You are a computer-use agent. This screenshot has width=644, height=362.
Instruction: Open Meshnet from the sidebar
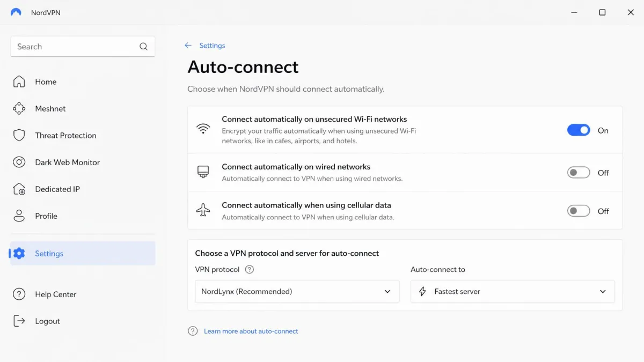pos(83,108)
